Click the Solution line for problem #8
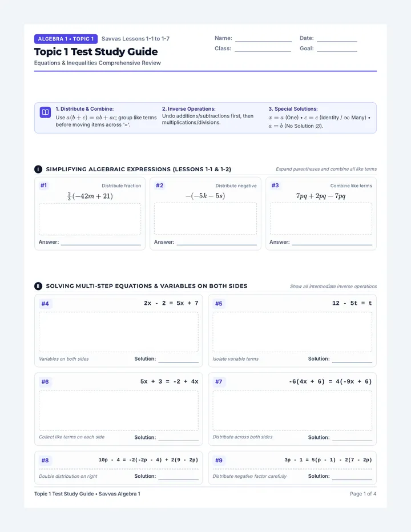Screen dimensions: 411x532 (178, 477)
